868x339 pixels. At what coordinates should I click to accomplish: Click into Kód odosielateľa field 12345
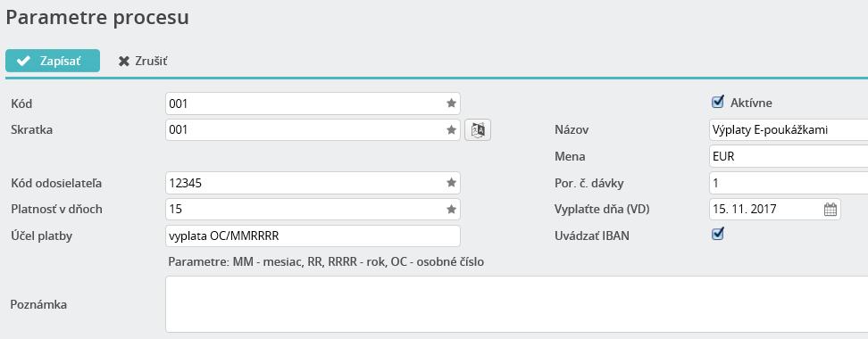pos(313,183)
